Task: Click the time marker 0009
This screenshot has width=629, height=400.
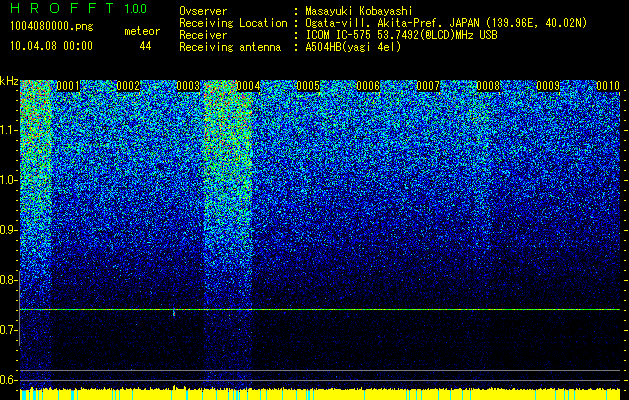Action: [548, 86]
